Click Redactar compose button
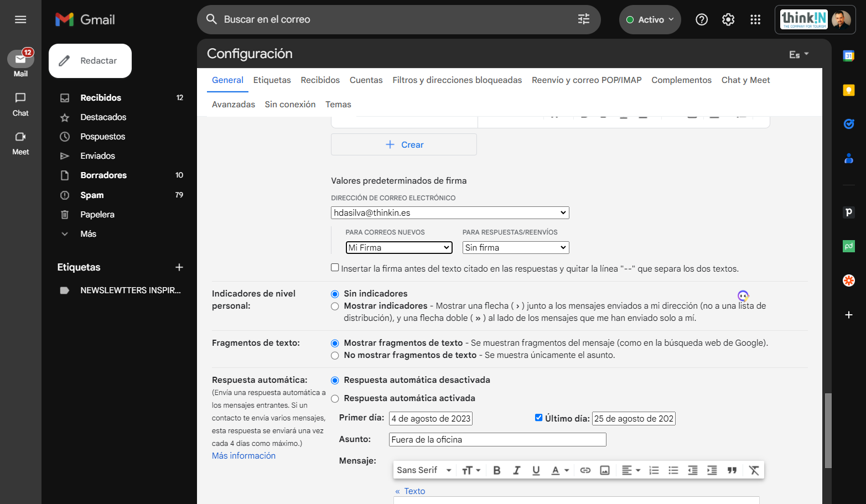 [90, 61]
